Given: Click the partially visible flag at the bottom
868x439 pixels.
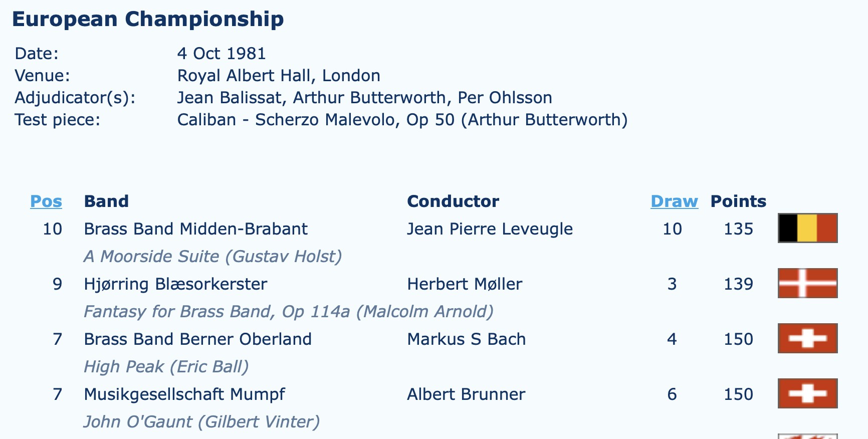Looking at the screenshot, I should point(807,436).
